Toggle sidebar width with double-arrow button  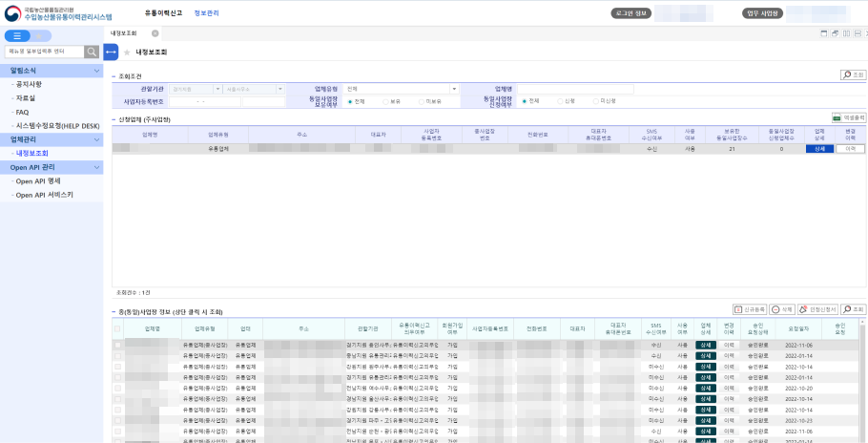pos(111,53)
